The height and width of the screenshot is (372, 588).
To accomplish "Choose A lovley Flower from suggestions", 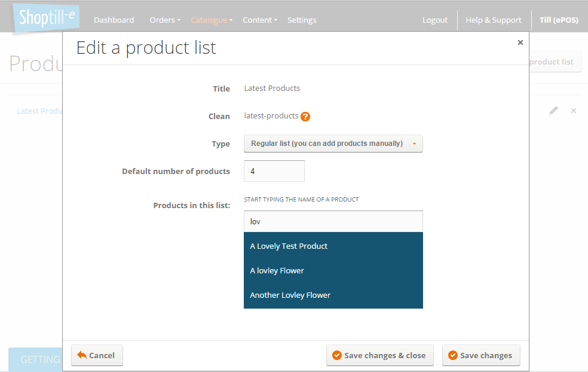I will tap(333, 271).
